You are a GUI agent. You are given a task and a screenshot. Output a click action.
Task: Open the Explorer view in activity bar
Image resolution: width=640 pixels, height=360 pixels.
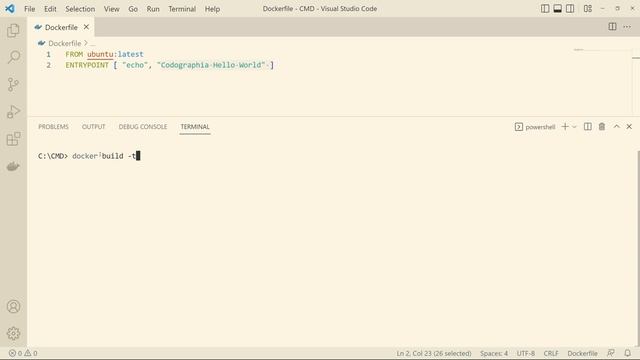click(13, 30)
